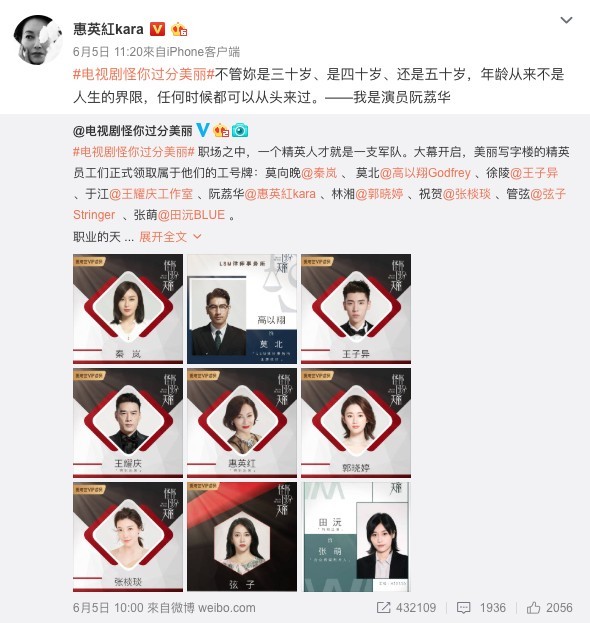Open the @高以翔Godfrey mention link
Viewport: 590px width, 623px height.
click(x=425, y=173)
